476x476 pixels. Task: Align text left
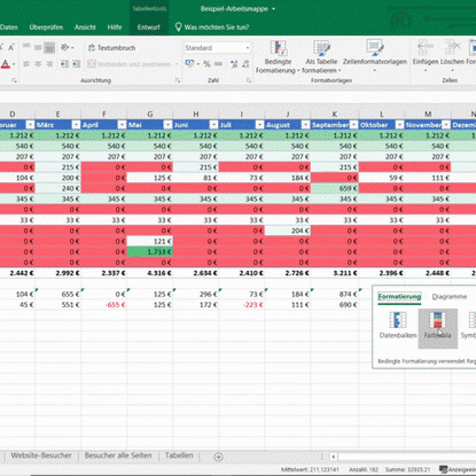(26, 64)
